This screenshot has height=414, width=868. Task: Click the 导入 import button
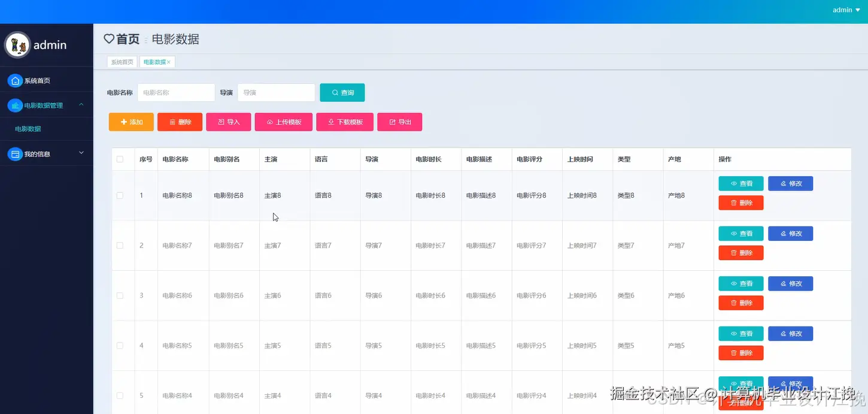tap(229, 122)
